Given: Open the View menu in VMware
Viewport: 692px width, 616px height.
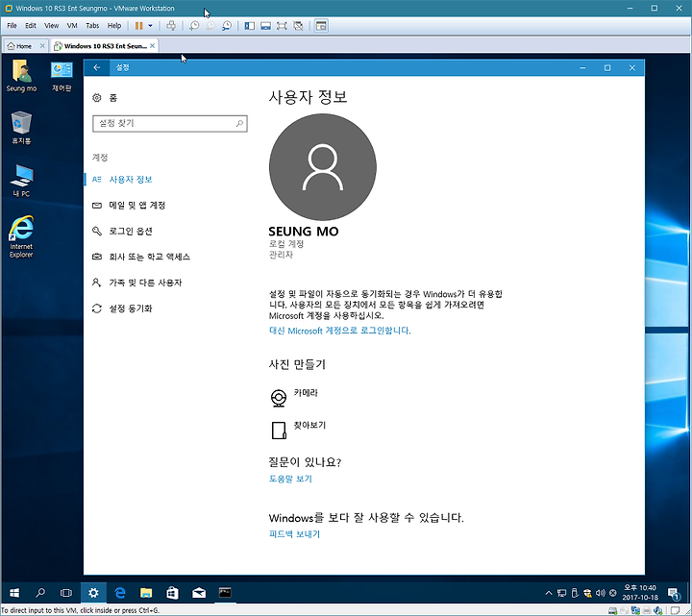Looking at the screenshot, I should (x=51, y=26).
